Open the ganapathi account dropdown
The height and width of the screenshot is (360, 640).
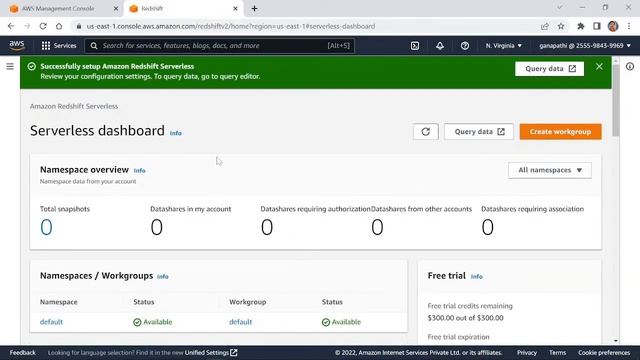point(585,46)
